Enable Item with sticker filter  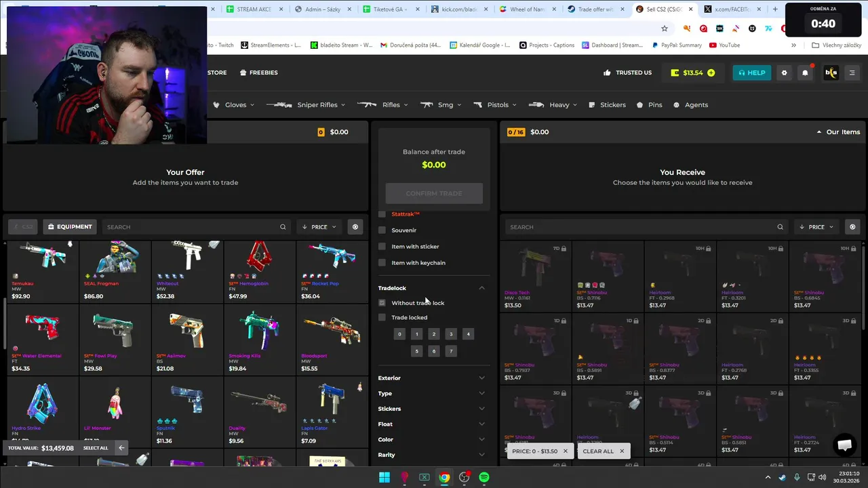tap(382, 247)
